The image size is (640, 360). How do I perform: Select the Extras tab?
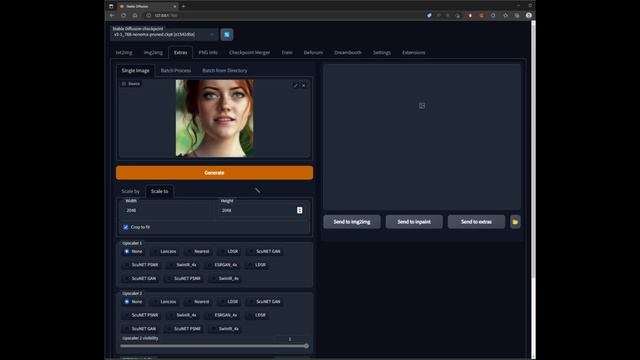click(x=180, y=53)
